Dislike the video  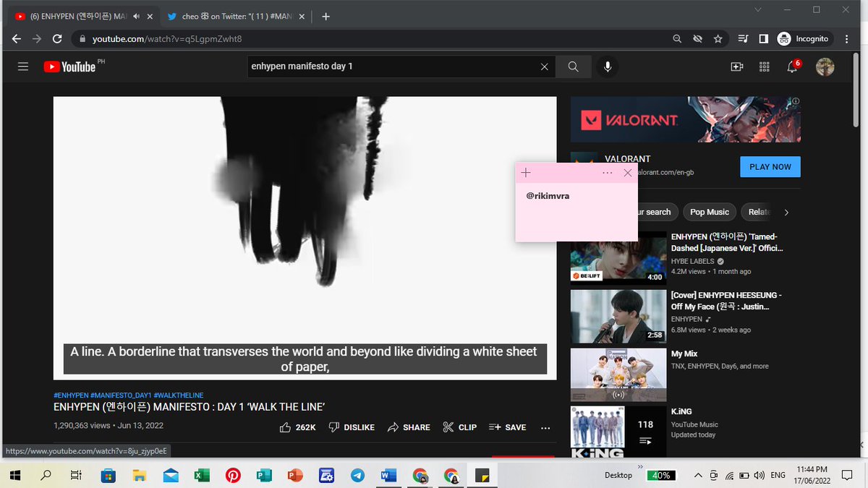pyautogui.click(x=352, y=427)
